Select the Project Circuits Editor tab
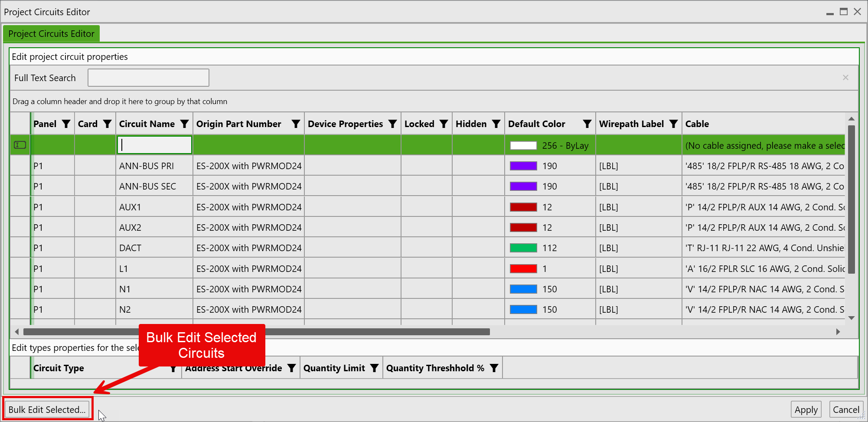Screen dimensions: 868x422 point(51,33)
